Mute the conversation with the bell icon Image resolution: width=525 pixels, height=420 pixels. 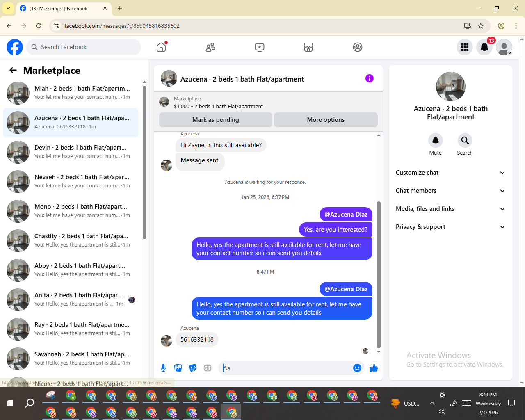click(x=436, y=140)
